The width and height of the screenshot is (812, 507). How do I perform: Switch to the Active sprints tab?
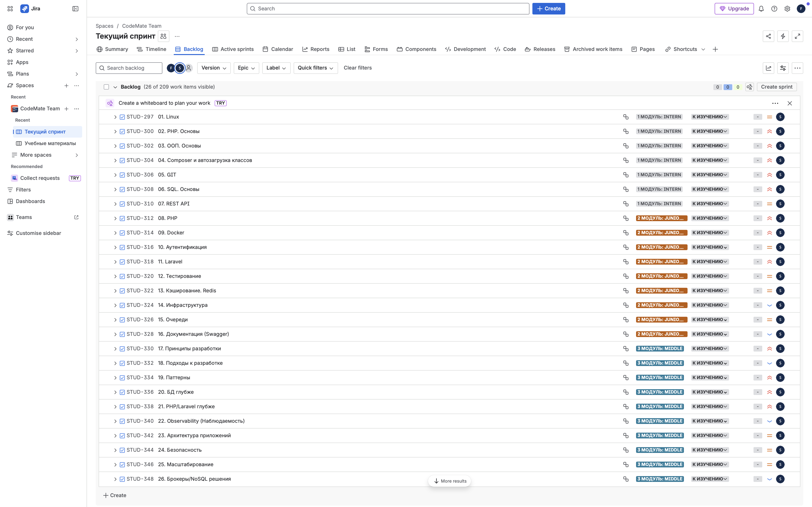233,49
